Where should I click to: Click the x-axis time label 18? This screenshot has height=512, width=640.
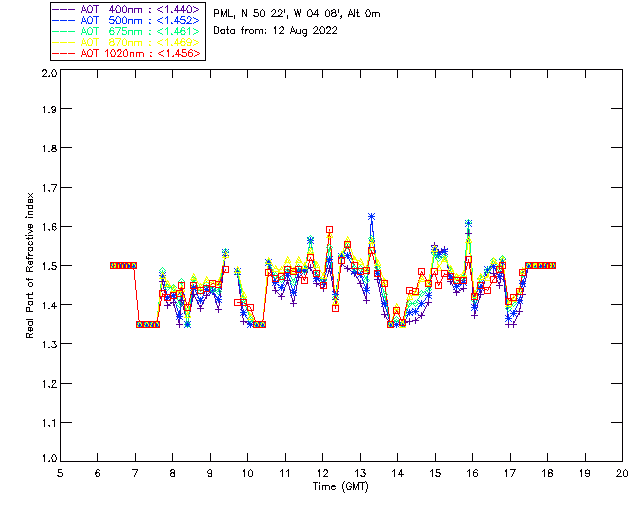coord(547,473)
